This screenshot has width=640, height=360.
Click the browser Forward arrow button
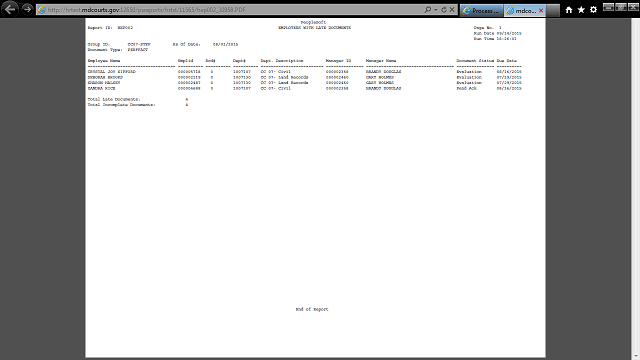pyautogui.click(x=27, y=9)
